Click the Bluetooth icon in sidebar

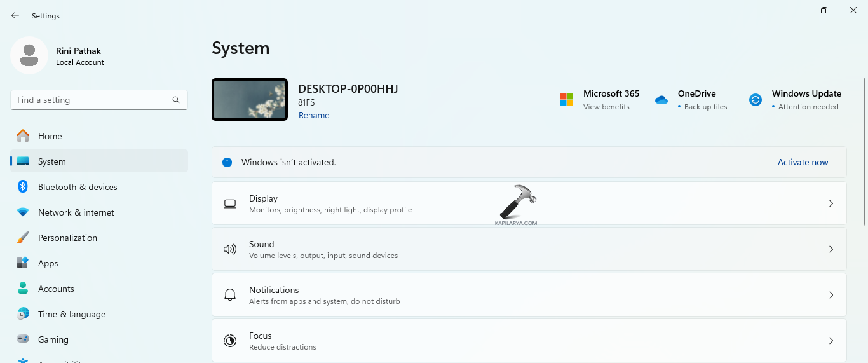tap(23, 187)
